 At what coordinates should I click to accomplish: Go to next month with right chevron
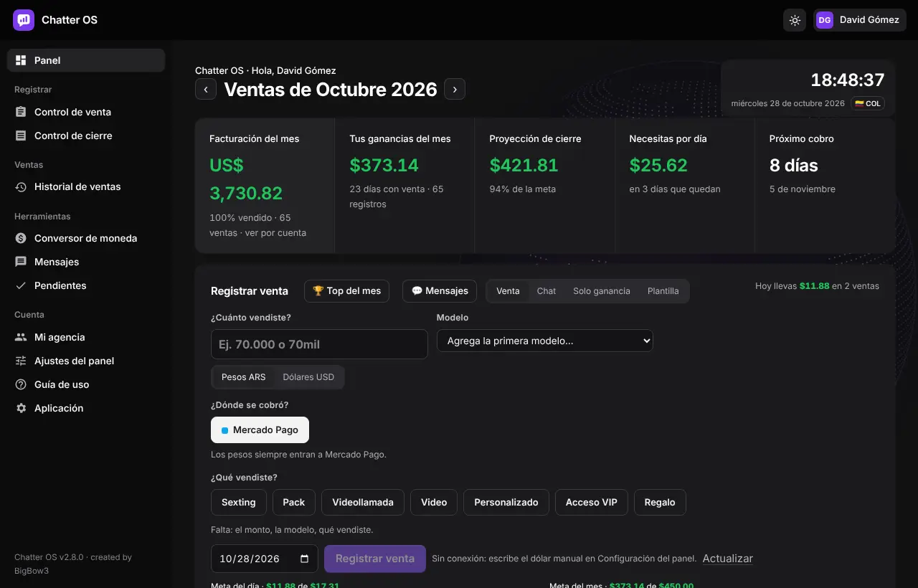455,90
